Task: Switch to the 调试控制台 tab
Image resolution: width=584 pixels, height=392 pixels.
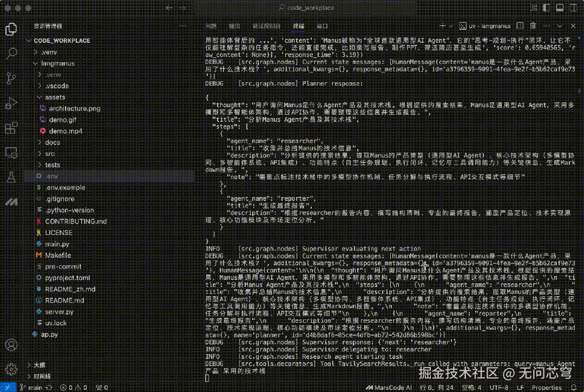Action: [x=266, y=26]
